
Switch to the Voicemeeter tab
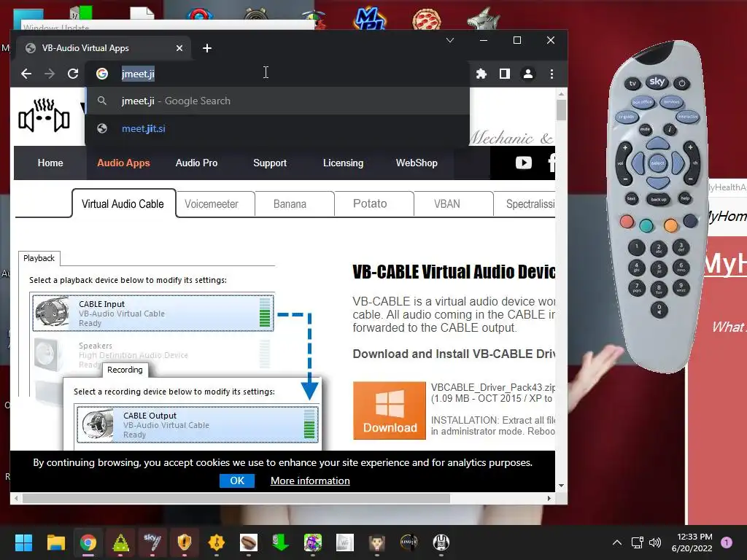click(x=211, y=204)
